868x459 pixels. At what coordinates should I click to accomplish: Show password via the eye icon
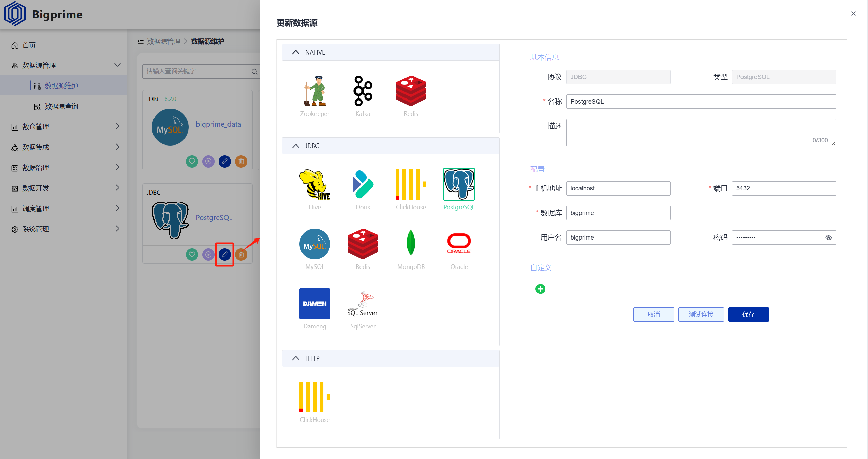(828, 238)
